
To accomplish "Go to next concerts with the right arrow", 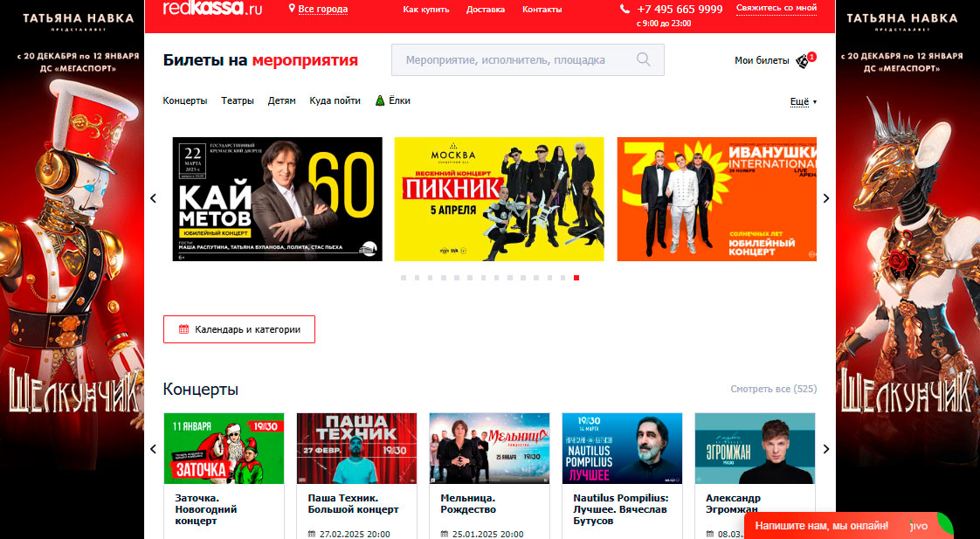I will (826, 449).
